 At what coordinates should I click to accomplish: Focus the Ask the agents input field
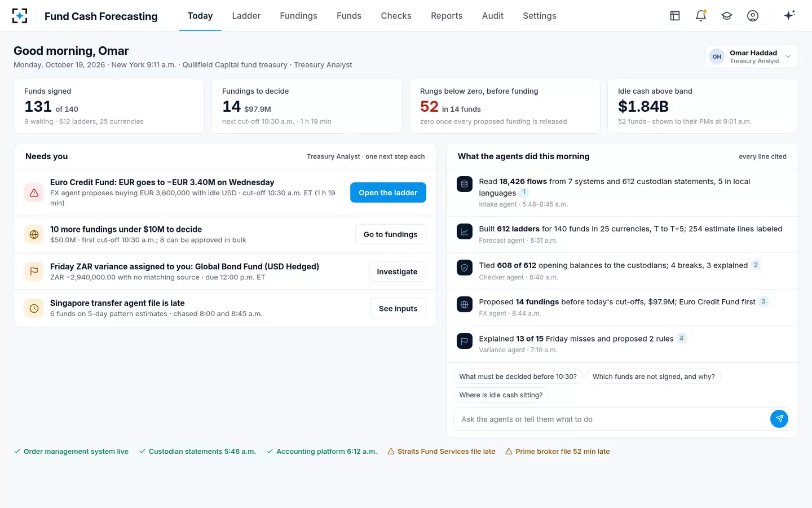612,419
